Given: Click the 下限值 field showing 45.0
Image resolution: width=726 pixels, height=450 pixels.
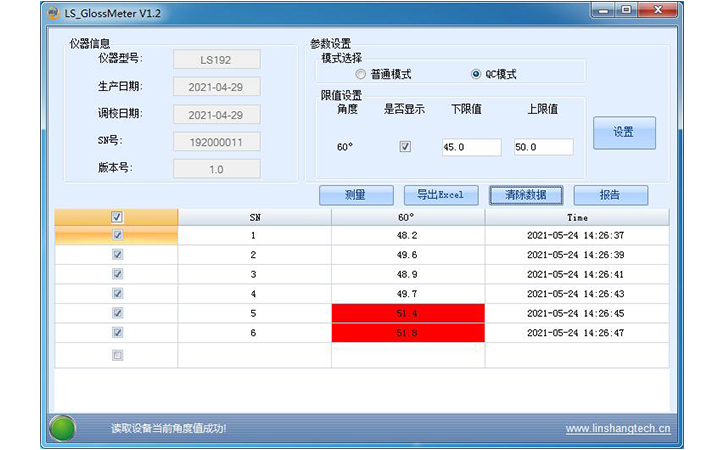Looking at the screenshot, I should pos(471,147).
